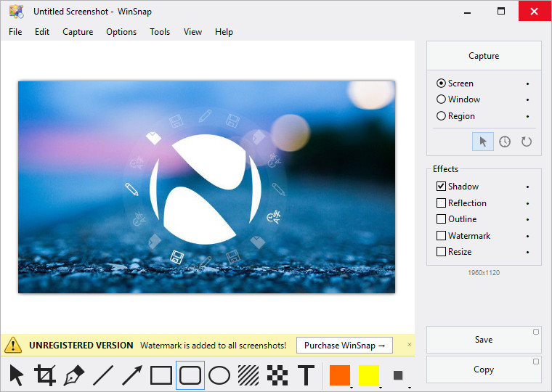Select the Ellipse shape tool

pyautogui.click(x=219, y=375)
